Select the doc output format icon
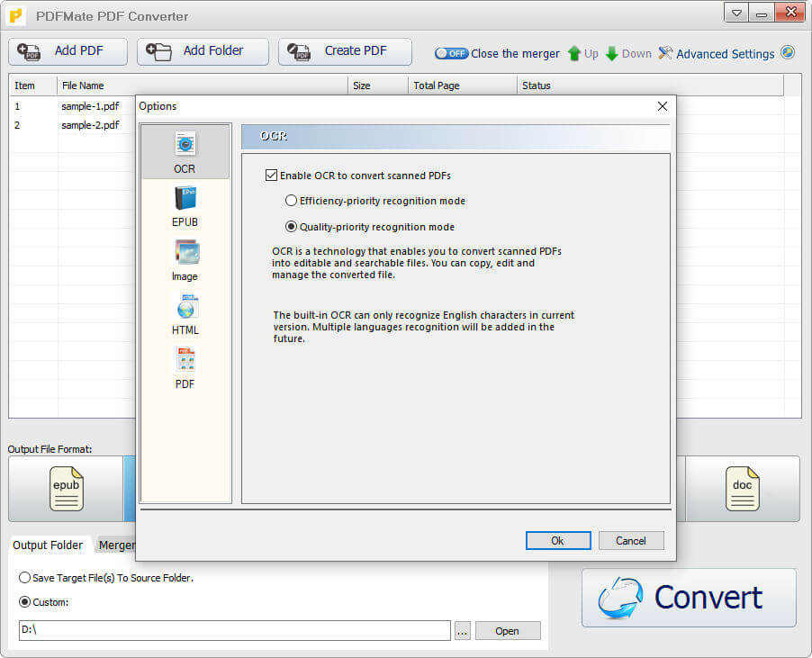 point(742,489)
